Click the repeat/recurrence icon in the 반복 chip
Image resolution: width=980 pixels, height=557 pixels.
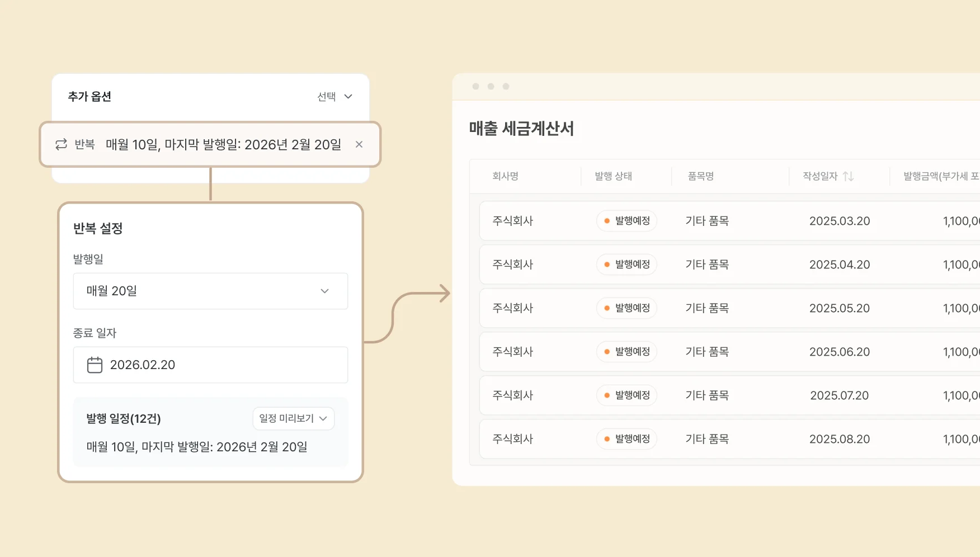point(62,144)
